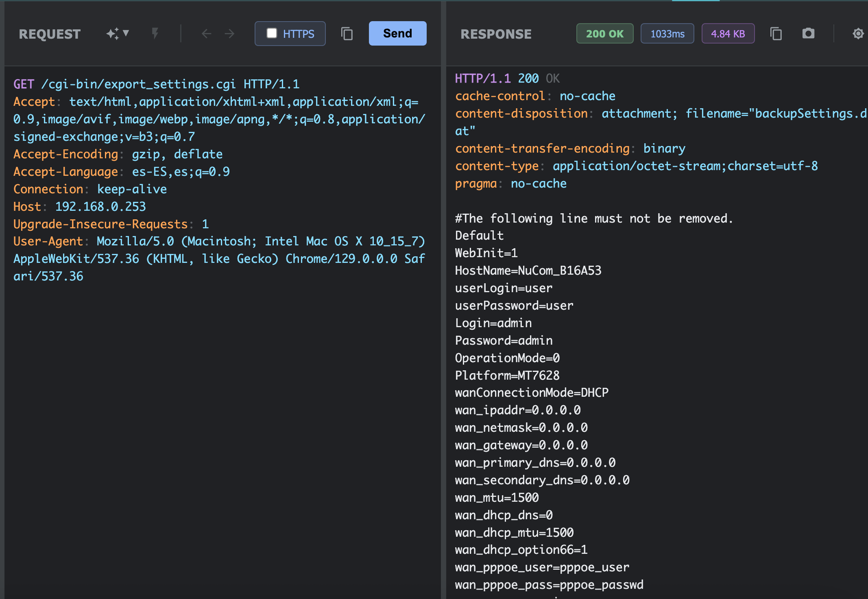Viewport: 868px width, 599px height.
Task: Click the 200 OK status badge
Action: pyautogui.click(x=604, y=33)
